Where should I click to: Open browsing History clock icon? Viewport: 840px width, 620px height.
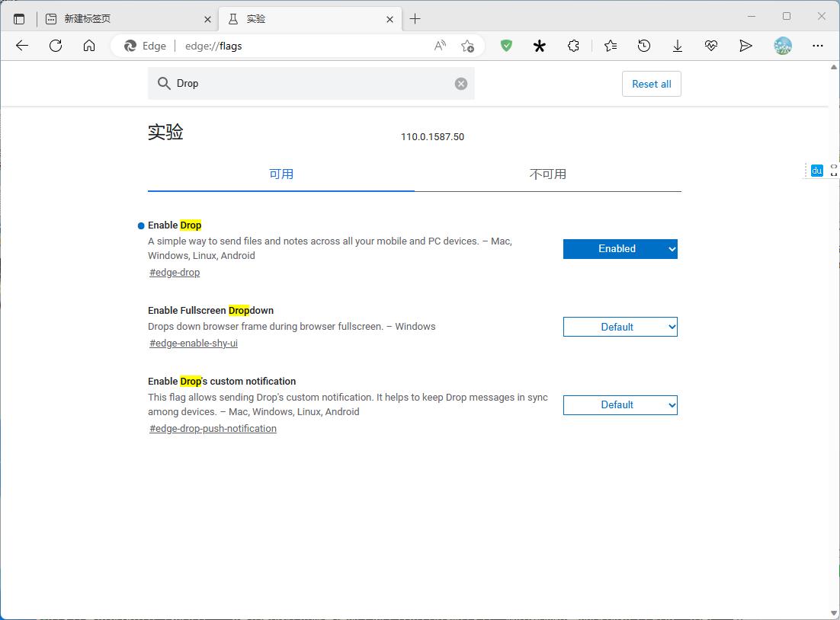[644, 46]
